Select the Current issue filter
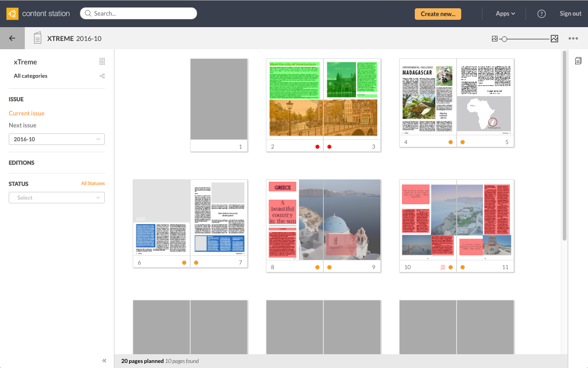This screenshot has width=588, height=368. pyautogui.click(x=26, y=113)
